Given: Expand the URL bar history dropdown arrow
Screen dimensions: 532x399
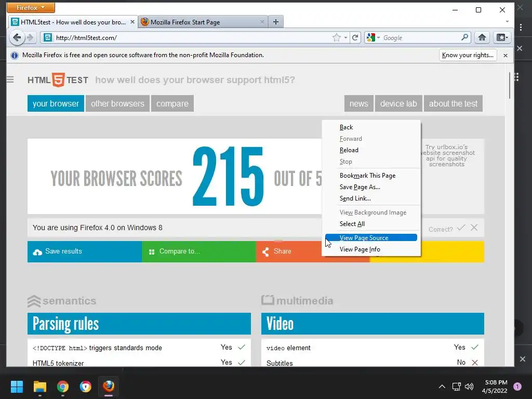Looking at the screenshot, I should pyautogui.click(x=345, y=37).
